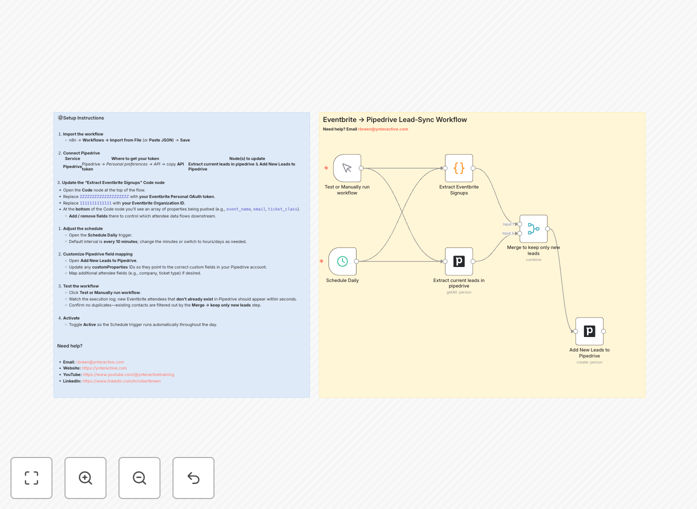Click the Add New Leads node's output connector
This screenshot has height=509, width=697.
(604, 331)
